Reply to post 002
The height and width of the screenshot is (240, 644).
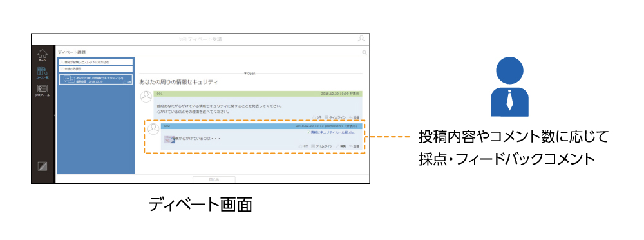click(354, 146)
